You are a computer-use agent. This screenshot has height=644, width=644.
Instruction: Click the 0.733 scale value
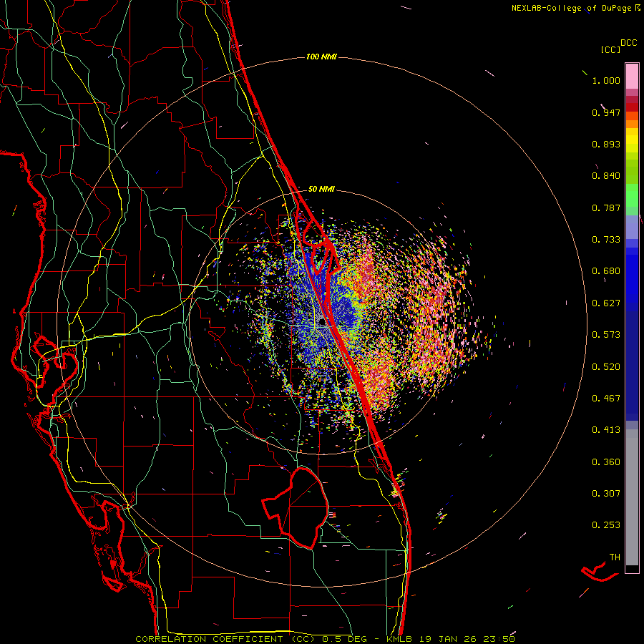606,240
